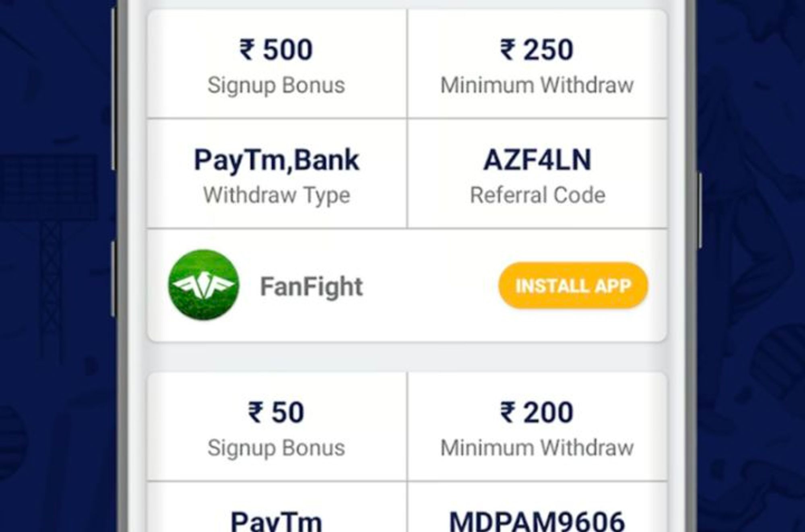Click the number 500 signup bonus amount
The width and height of the screenshot is (805, 532).
(287, 49)
